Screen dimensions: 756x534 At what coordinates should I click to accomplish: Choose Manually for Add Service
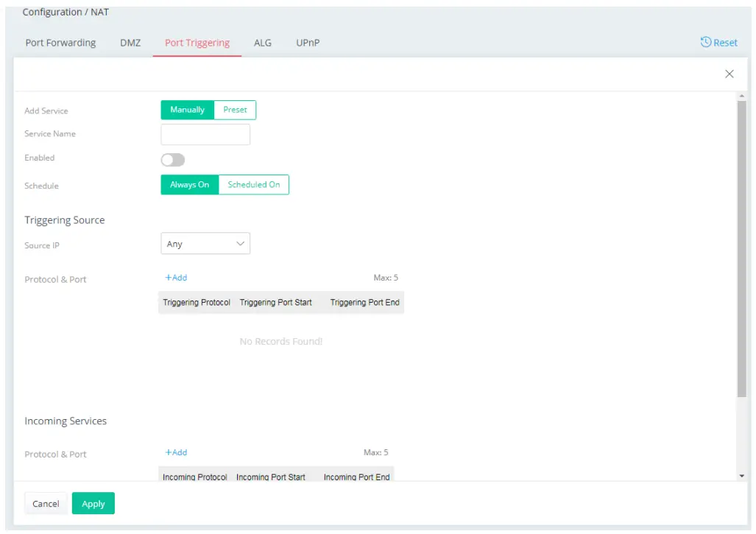tap(187, 110)
